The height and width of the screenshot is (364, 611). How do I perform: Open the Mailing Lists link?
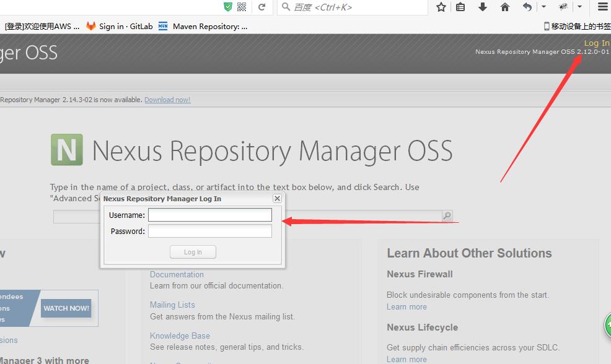(x=172, y=305)
